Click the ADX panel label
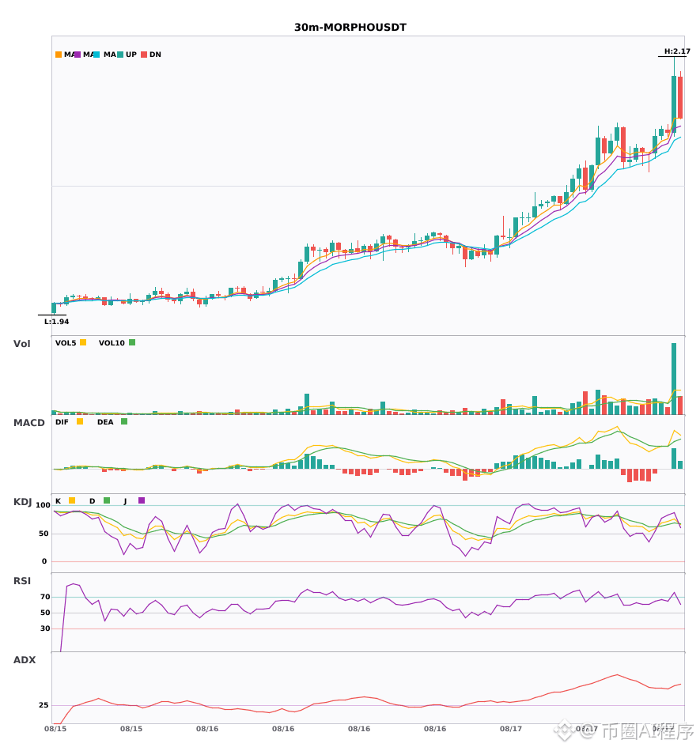The width and height of the screenshot is (700, 751). click(25, 660)
